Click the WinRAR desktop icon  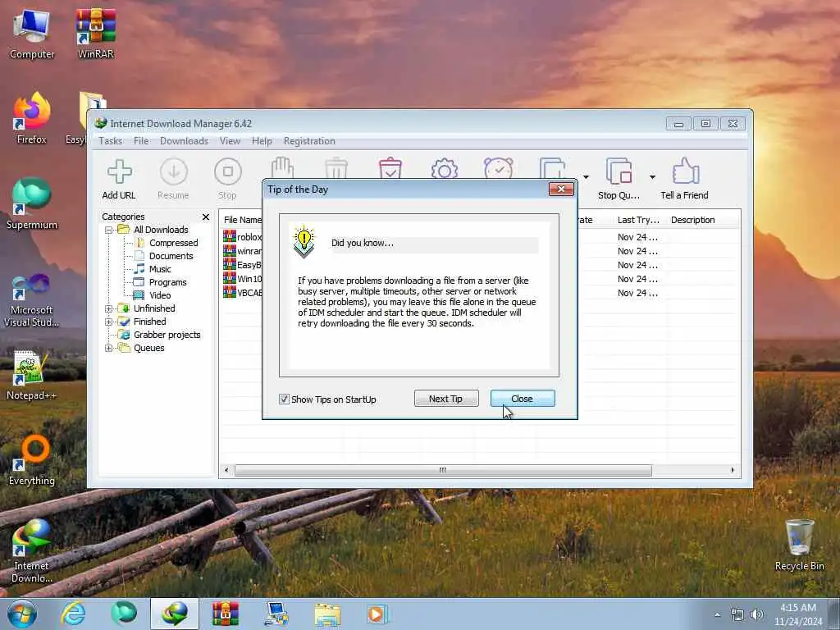click(x=95, y=33)
